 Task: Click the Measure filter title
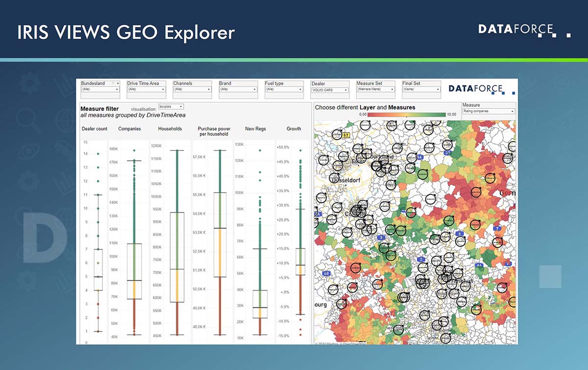pyautogui.click(x=99, y=109)
